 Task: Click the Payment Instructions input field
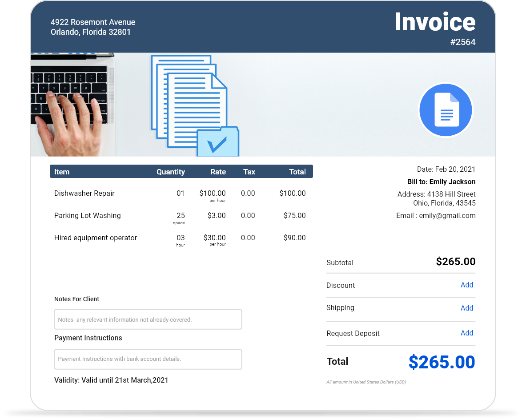[148, 359]
